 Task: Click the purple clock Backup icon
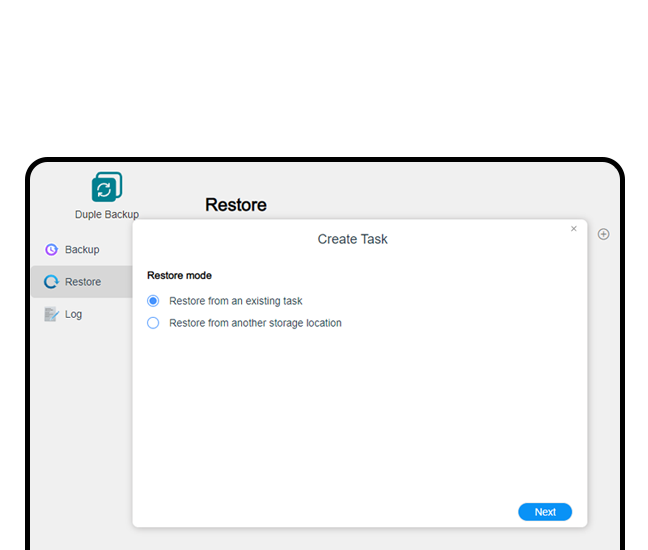[x=52, y=250]
